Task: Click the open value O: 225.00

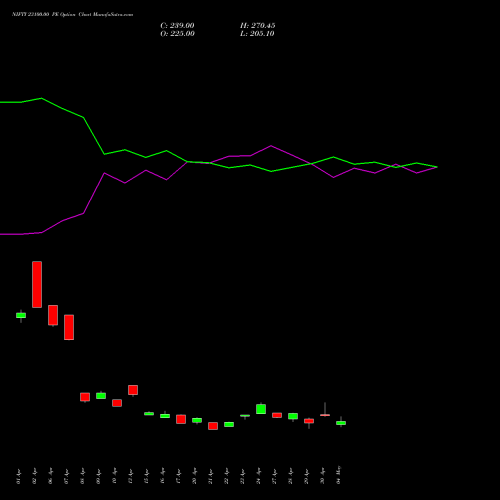Action: 177,34
